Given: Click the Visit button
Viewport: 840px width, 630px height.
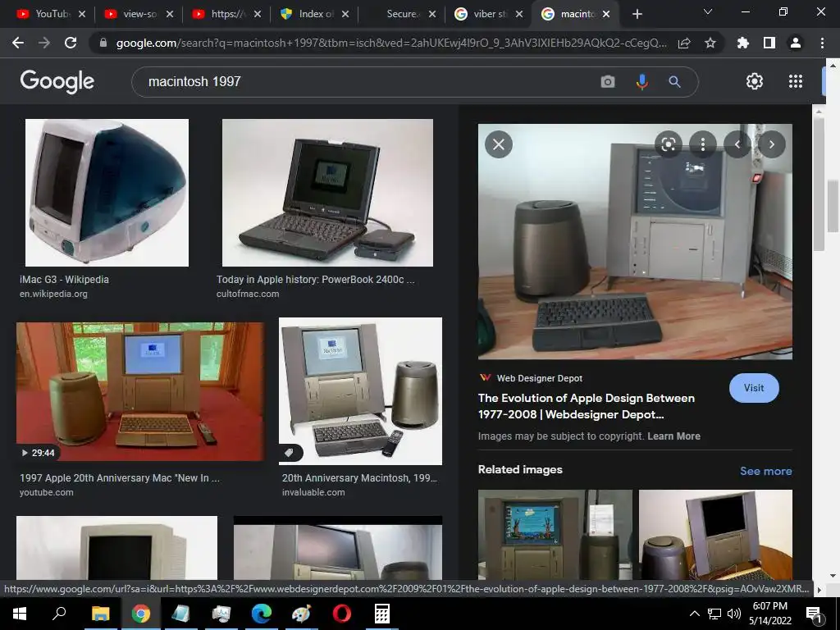Looking at the screenshot, I should coord(754,388).
